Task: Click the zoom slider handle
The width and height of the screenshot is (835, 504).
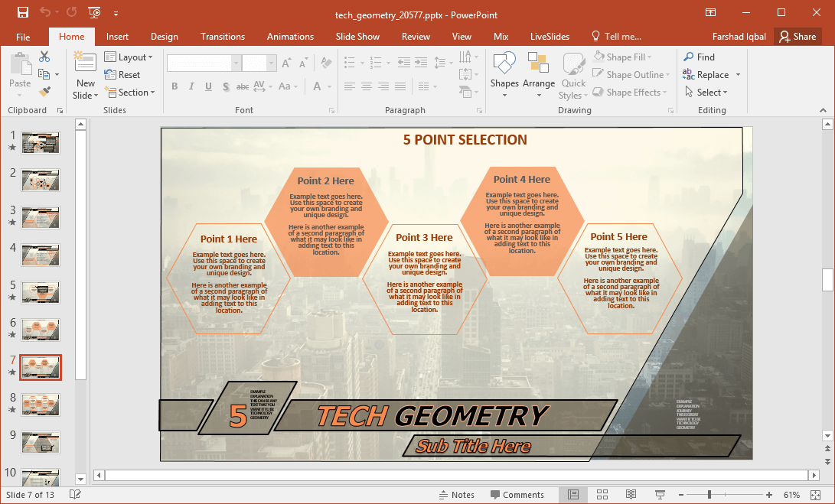Action: (709, 495)
